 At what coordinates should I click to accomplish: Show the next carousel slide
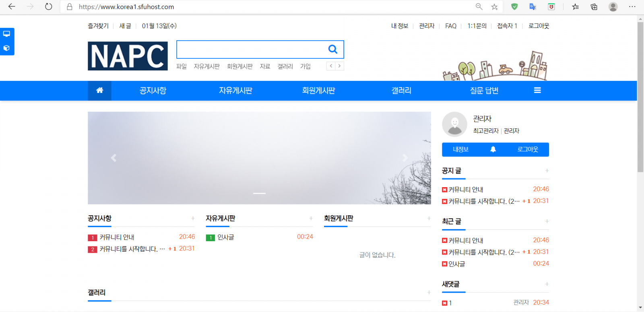405,158
